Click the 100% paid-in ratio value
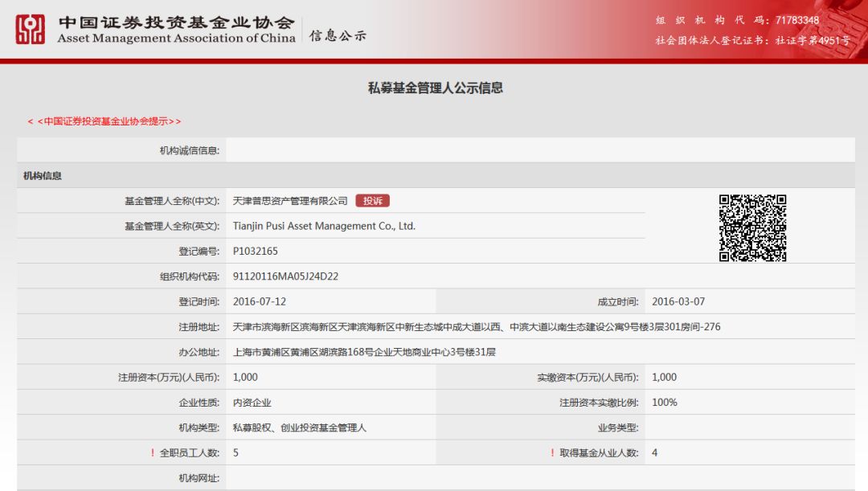The width and height of the screenshot is (868, 491). coord(665,403)
